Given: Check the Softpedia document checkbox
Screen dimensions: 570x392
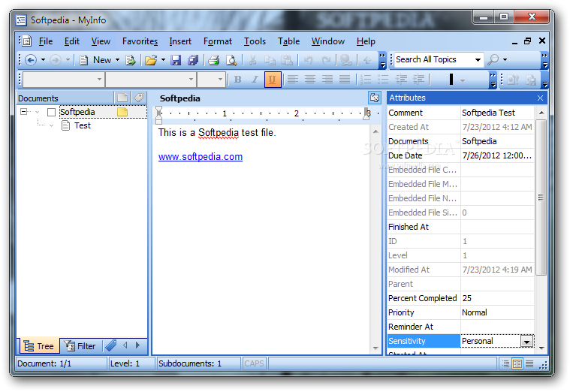Looking at the screenshot, I should coord(52,112).
